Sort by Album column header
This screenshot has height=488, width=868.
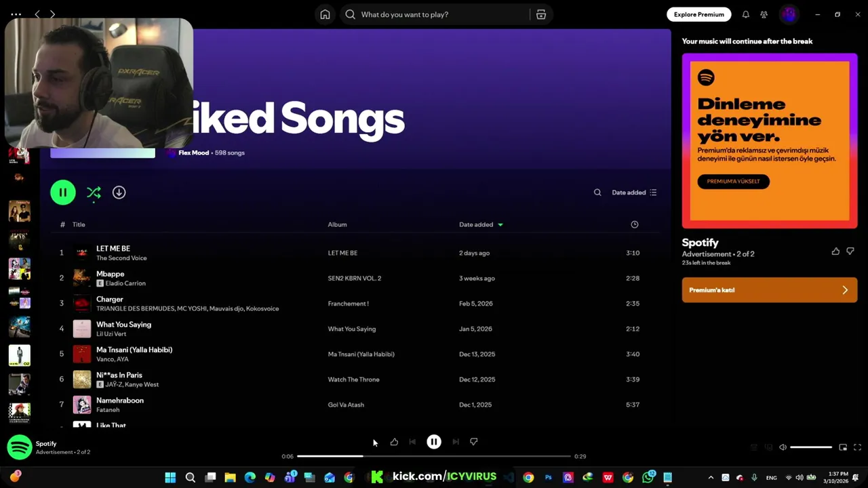pyautogui.click(x=337, y=224)
